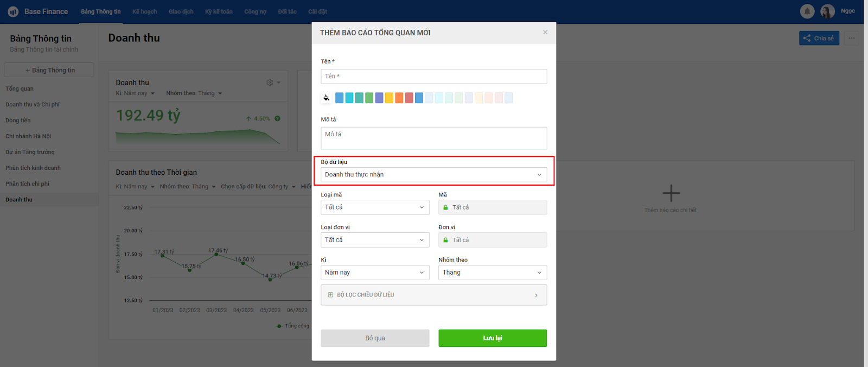The width and height of the screenshot is (868, 367).
Task: Click the Base Finance logo icon
Action: 13,11
